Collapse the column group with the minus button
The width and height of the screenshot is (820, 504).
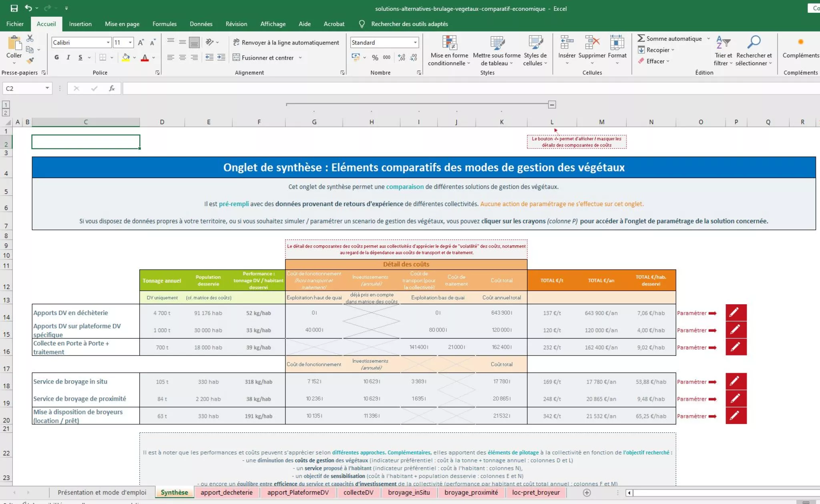(x=552, y=104)
